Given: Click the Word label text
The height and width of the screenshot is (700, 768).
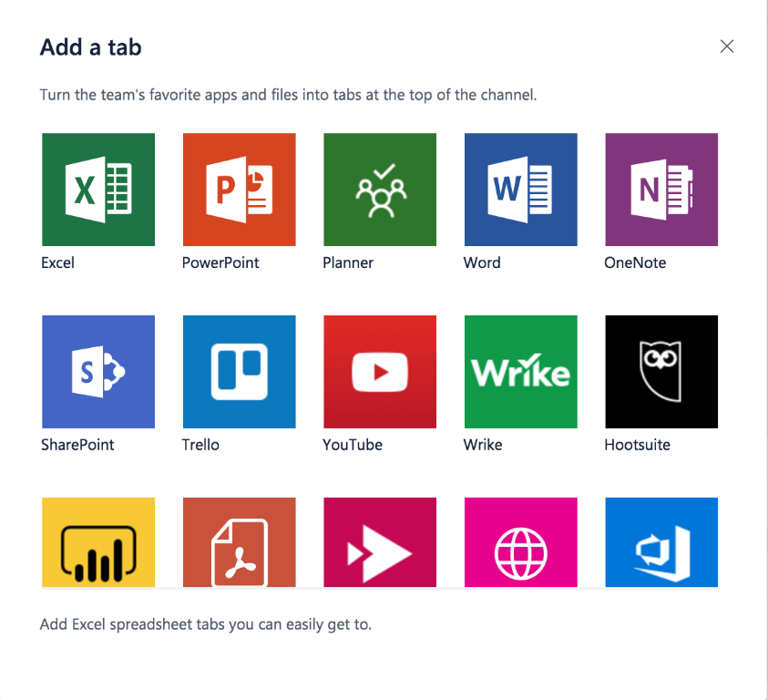Looking at the screenshot, I should pos(482,262).
